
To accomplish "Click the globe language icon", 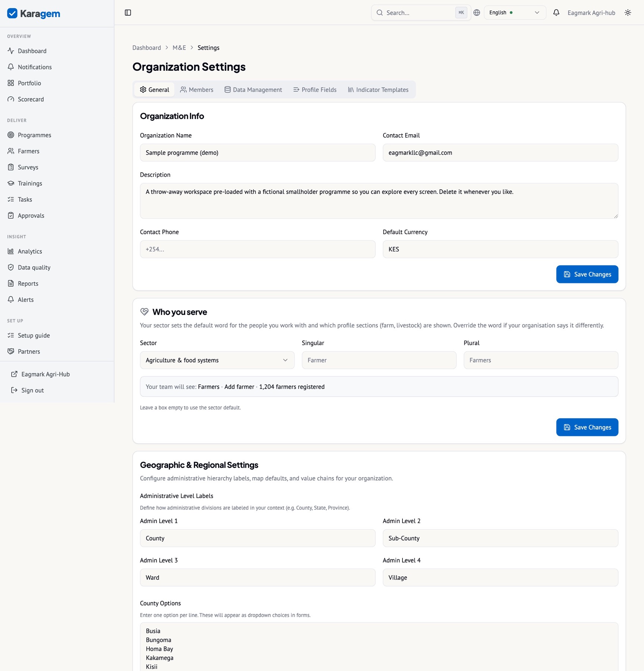I will click(x=477, y=13).
